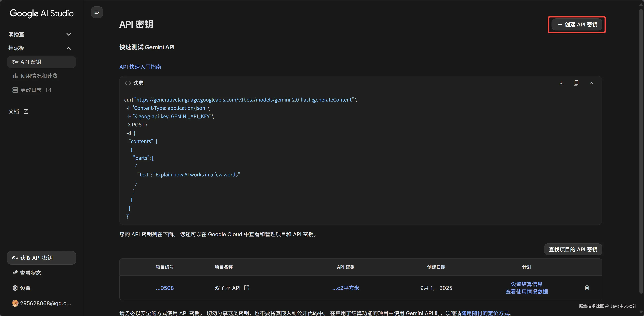
Task: Collapse the sidebar with the toggle icon
Action: (x=97, y=12)
